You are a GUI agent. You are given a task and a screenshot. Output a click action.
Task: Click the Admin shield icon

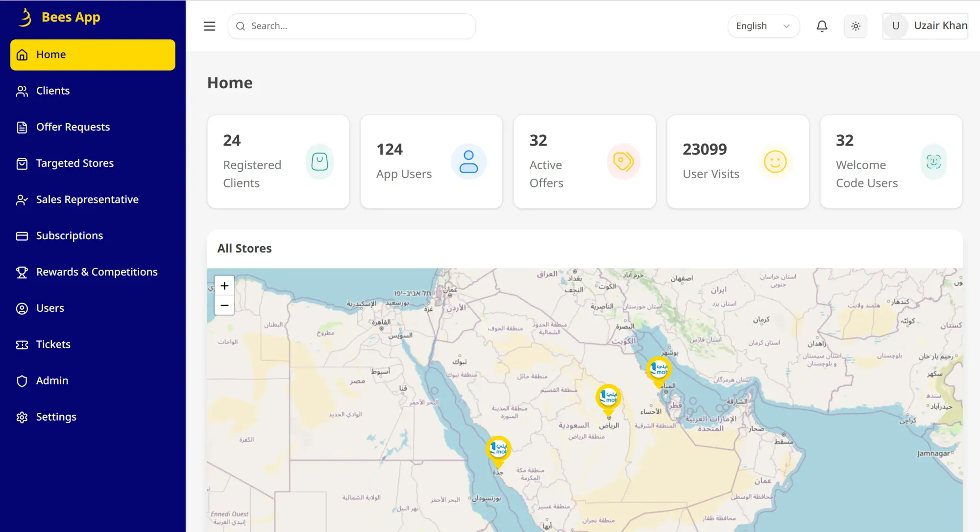[x=22, y=381]
